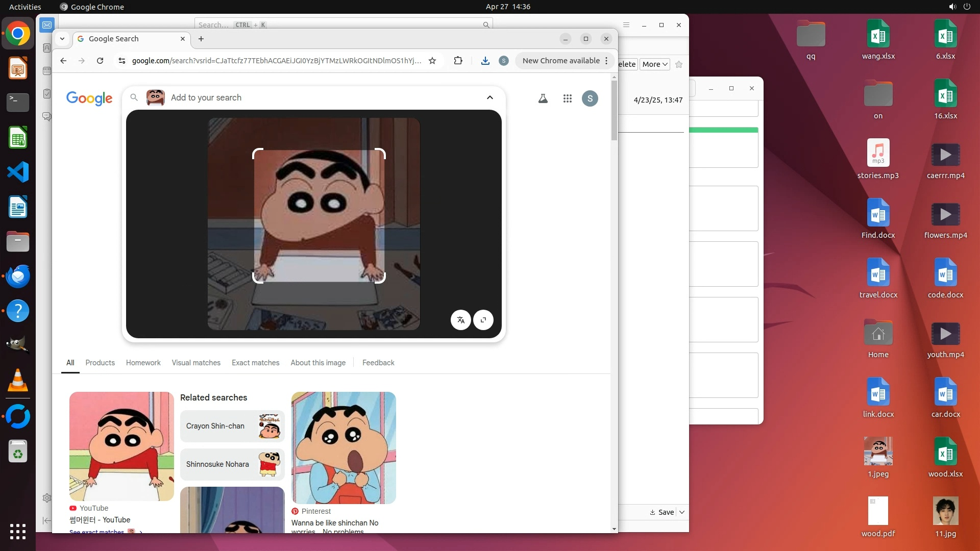This screenshot has height=551, width=980.
Task: Click the Crayon Shin-chan related search
Action: [232, 426]
